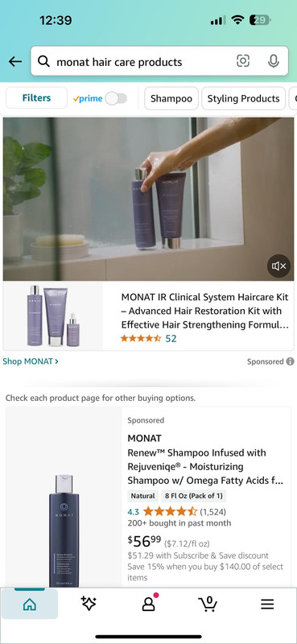Open the hamburger menu icon
This screenshot has width=297, height=644.
pos(267,604)
